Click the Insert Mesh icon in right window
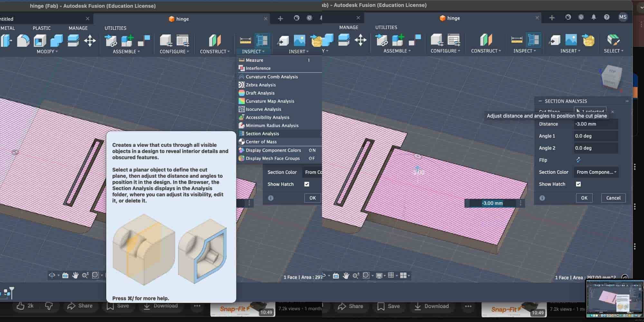Viewport: 644px width, 322px height. [588, 40]
